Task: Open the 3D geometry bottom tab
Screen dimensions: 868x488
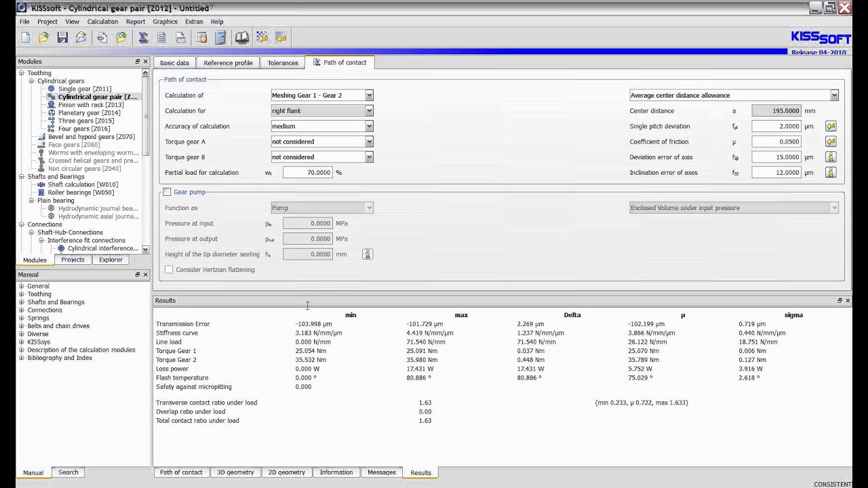Action: click(x=235, y=472)
